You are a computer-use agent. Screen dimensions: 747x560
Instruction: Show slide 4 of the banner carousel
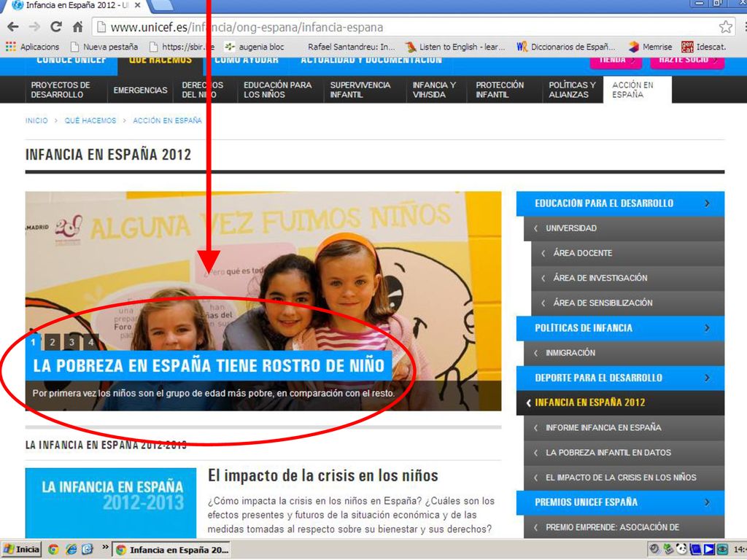click(x=90, y=341)
